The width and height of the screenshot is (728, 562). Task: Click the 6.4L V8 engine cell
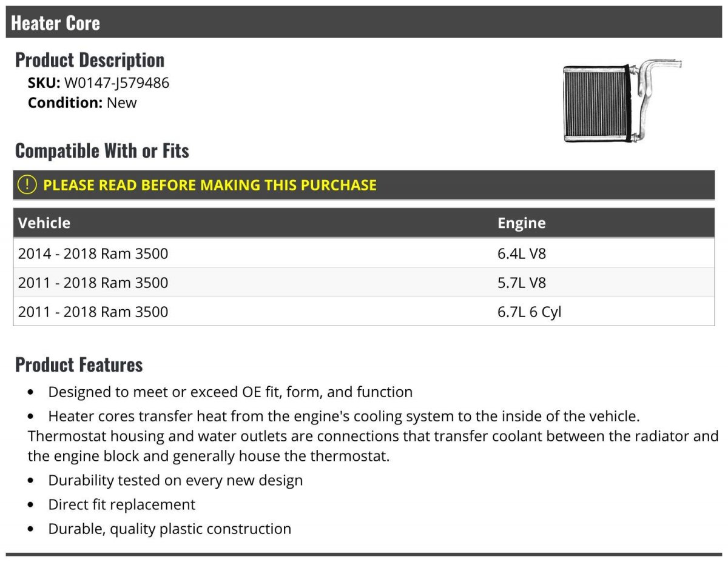[522, 253]
